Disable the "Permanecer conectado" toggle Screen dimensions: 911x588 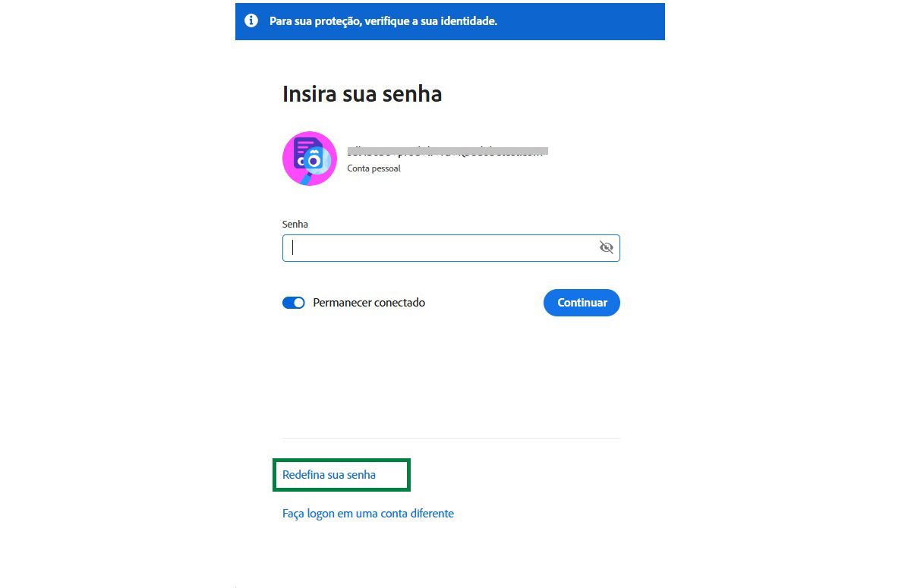click(293, 303)
